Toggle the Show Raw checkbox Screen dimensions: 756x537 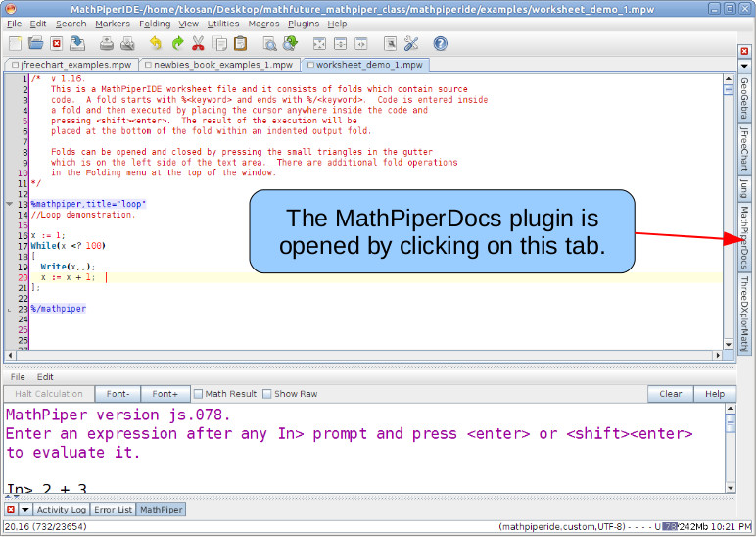coord(267,394)
